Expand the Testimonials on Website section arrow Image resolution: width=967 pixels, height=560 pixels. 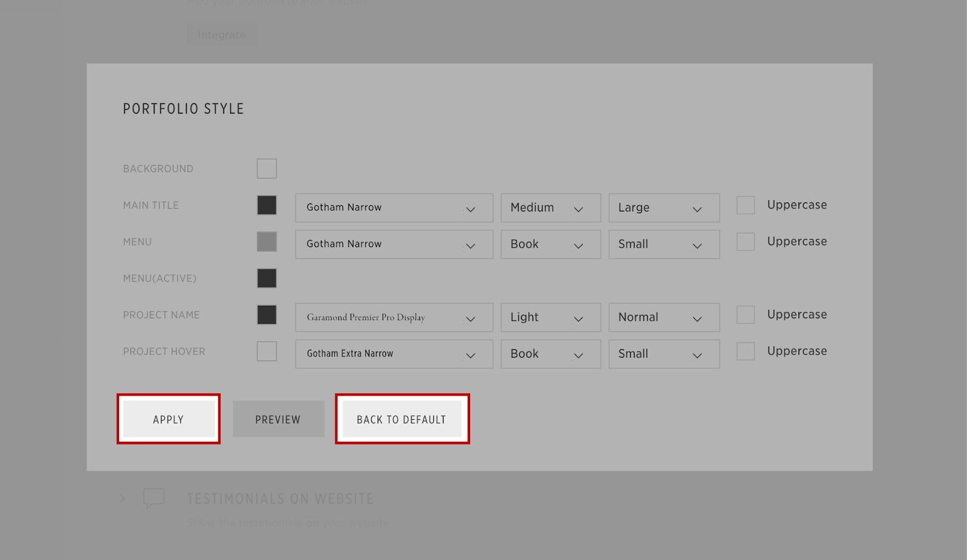point(123,498)
